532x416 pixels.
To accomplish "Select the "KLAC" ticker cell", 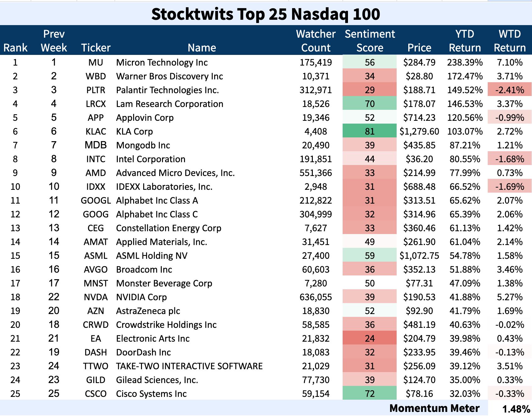I will [x=96, y=131].
